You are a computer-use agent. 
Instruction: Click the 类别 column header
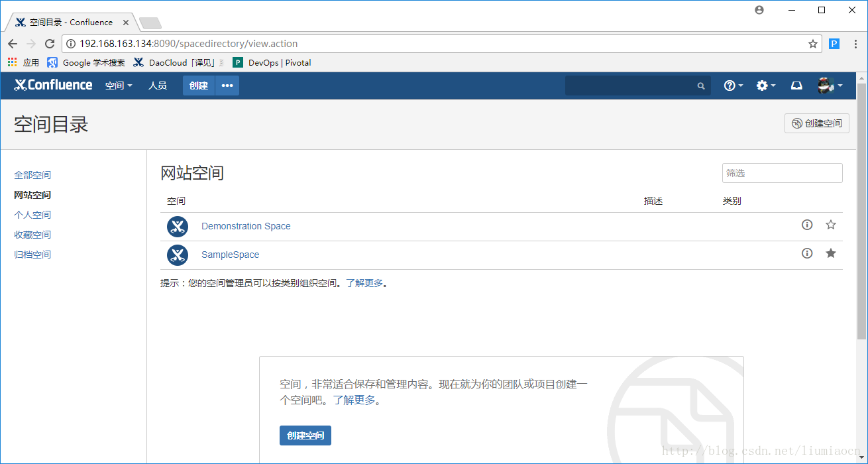coord(732,201)
